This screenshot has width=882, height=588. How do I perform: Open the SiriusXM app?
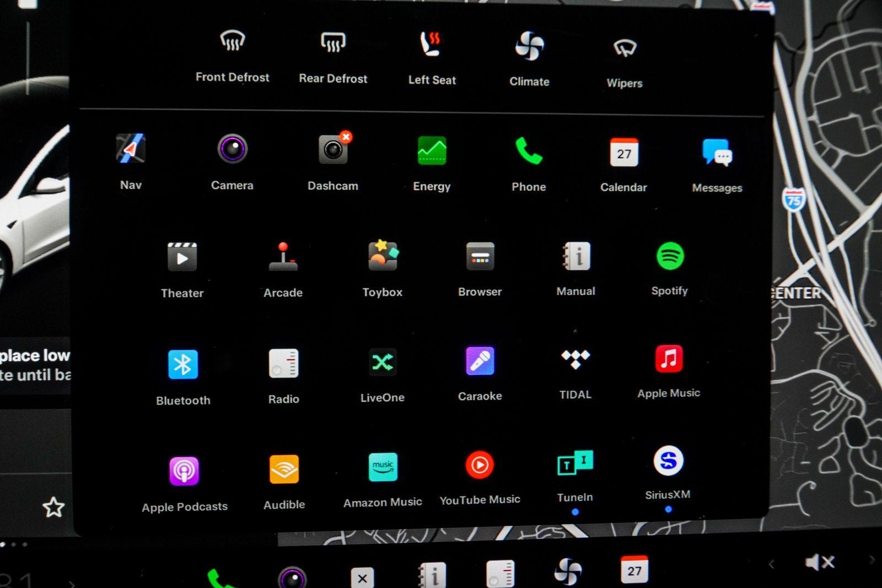[x=668, y=461]
